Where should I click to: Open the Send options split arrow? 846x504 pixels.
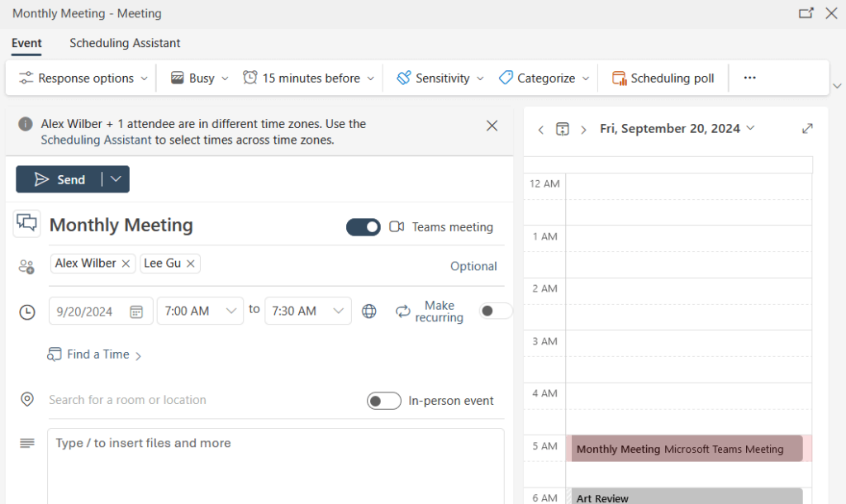coord(116,179)
